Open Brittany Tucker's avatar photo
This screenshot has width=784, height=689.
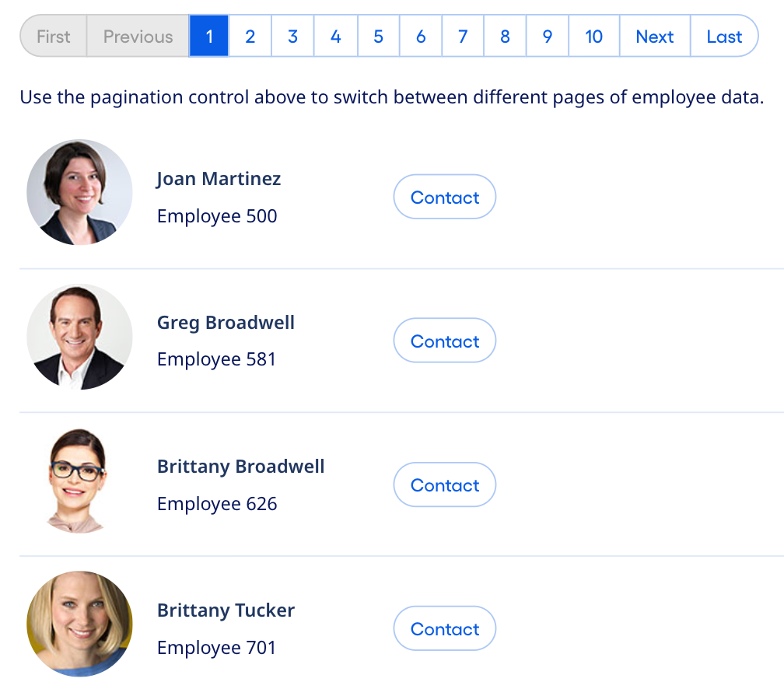point(79,625)
